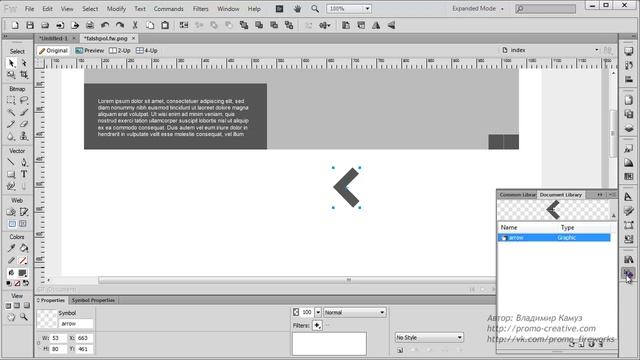This screenshot has height=360, width=640.
Task: Select the Marquee tool
Action: [x=11, y=100]
